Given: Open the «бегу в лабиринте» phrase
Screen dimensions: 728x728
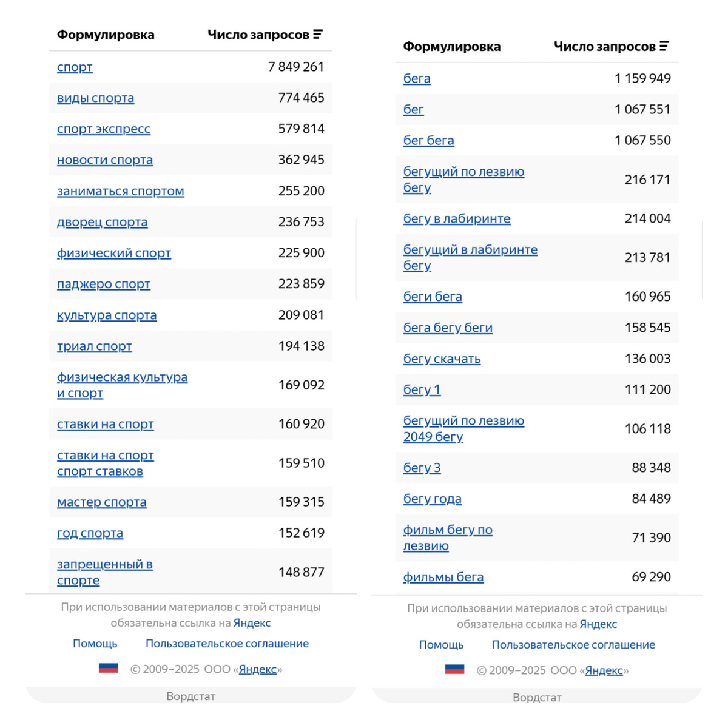Looking at the screenshot, I should pyautogui.click(x=457, y=219).
